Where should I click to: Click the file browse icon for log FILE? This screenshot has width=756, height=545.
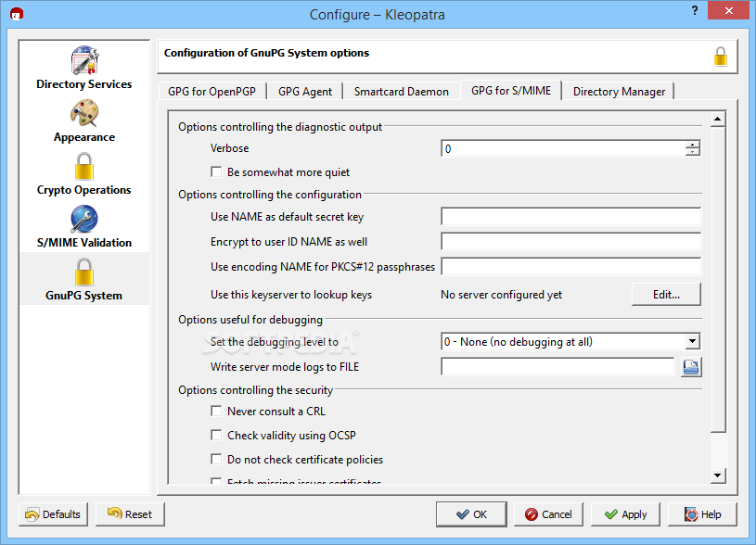691,367
